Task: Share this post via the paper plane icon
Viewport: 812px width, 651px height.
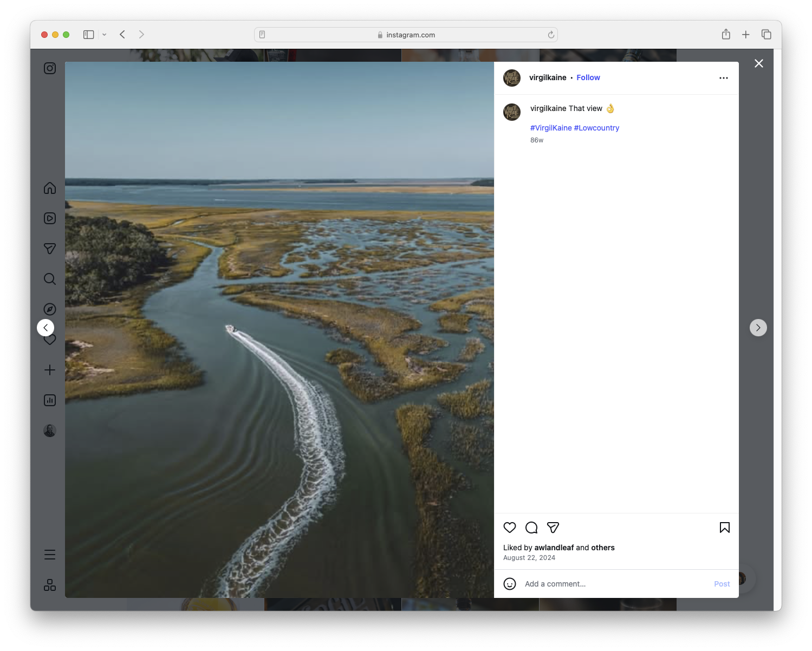Action: point(553,527)
